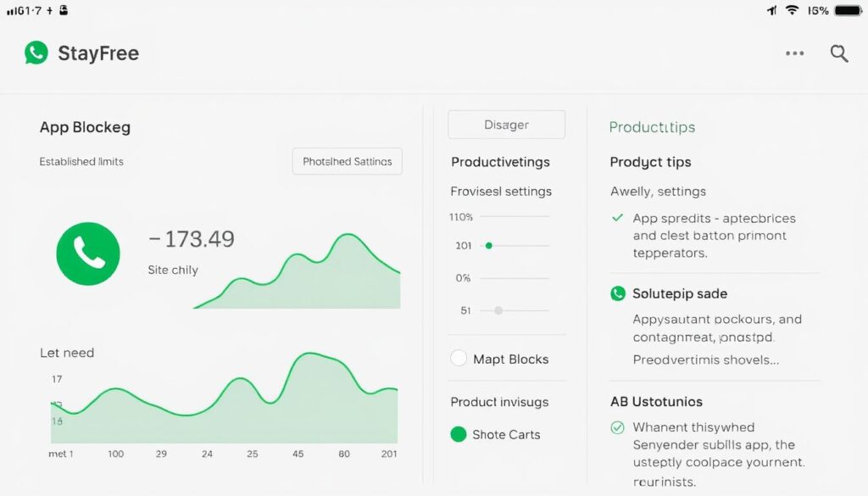Click the green checkmark beside App spredits
The width and height of the screenshot is (868, 496).
click(x=618, y=218)
